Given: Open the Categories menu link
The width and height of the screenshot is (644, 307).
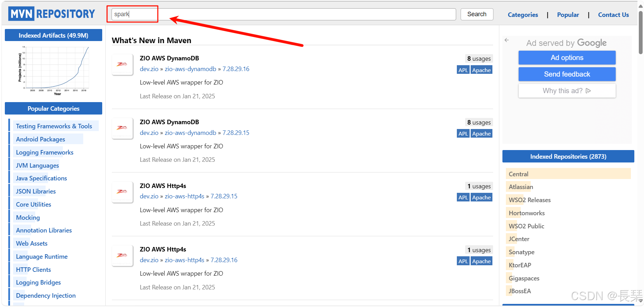Looking at the screenshot, I should pos(523,15).
